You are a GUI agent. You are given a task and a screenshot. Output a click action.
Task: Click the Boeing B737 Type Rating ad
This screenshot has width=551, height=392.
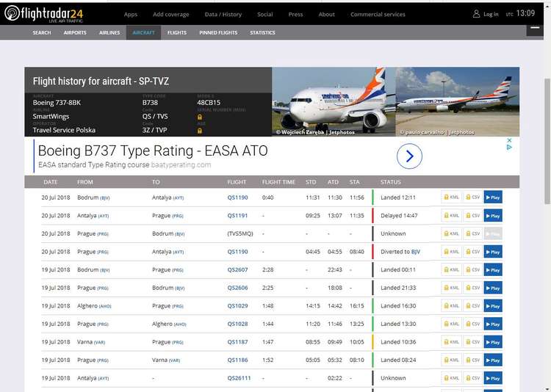pos(153,151)
